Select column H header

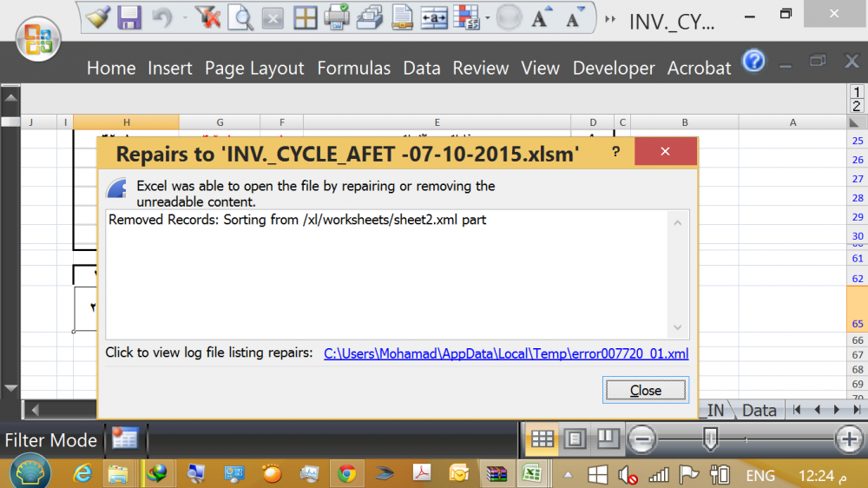coord(126,122)
